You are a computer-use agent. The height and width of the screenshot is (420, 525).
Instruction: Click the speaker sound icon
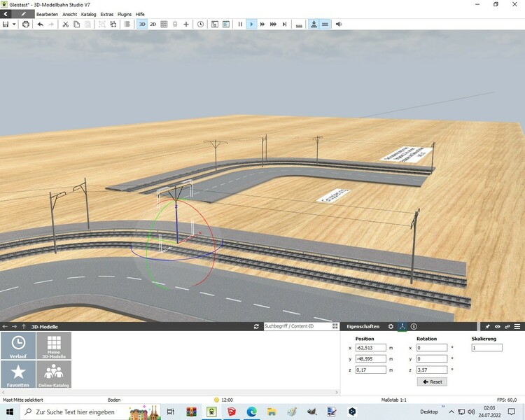coord(339,24)
